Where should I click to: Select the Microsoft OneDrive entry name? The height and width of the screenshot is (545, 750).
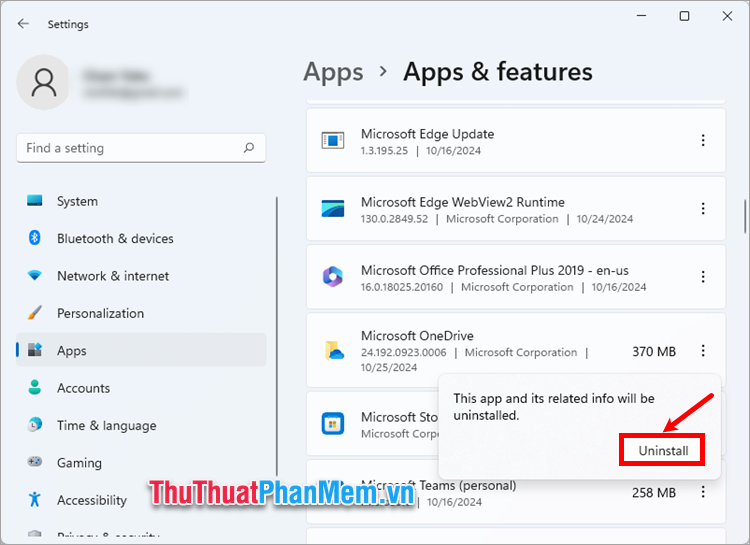coord(417,335)
